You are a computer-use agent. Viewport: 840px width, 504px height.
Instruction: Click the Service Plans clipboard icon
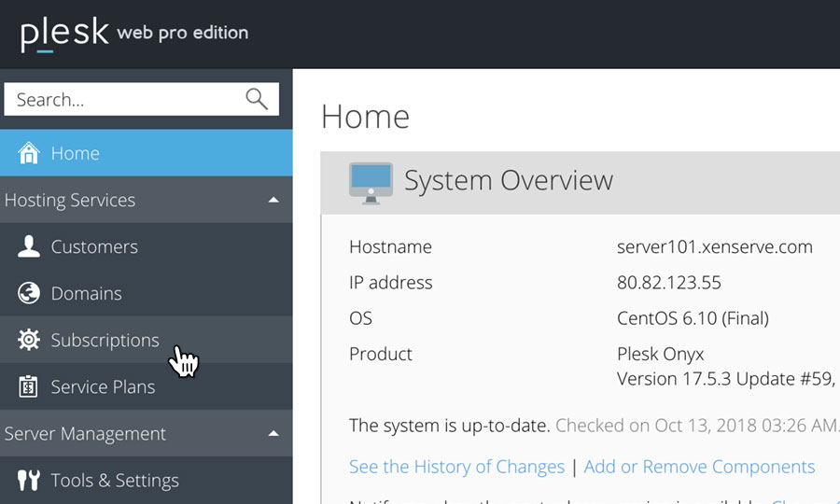tap(28, 386)
